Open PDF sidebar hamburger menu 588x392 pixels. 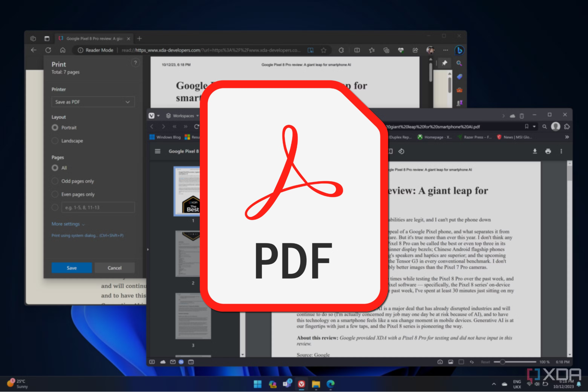[x=158, y=151]
